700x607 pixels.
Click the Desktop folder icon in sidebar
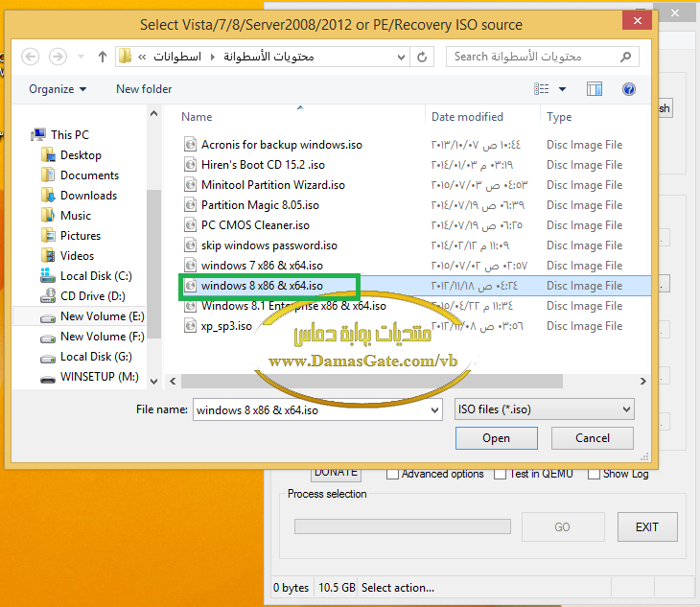[48, 155]
